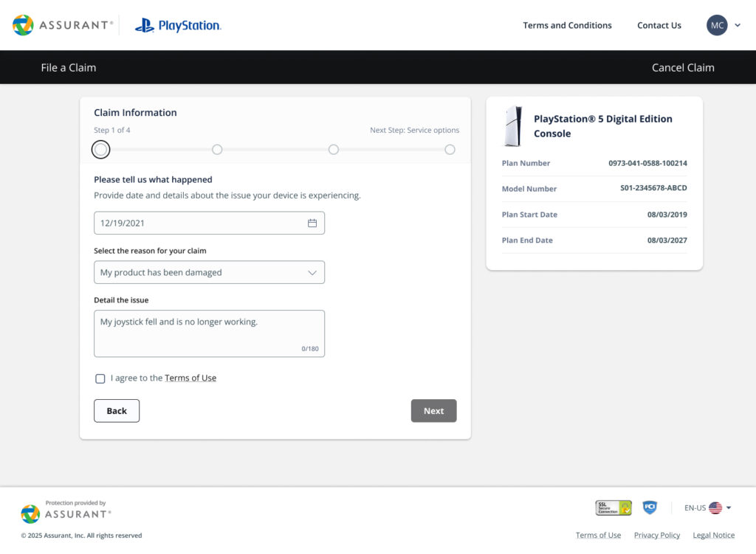Click the US flag language icon
The image size is (756, 554).
pyautogui.click(x=715, y=508)
